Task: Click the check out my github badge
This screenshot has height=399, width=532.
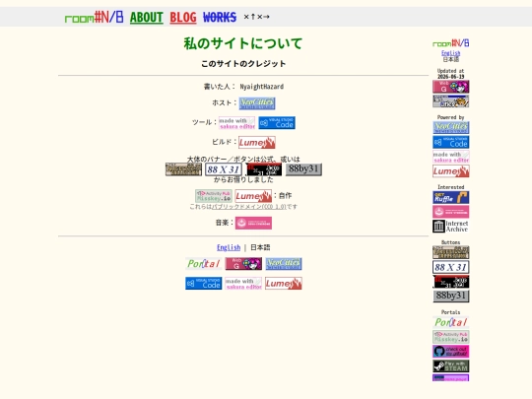Action: pyautogui.click(x=451, y=352)
